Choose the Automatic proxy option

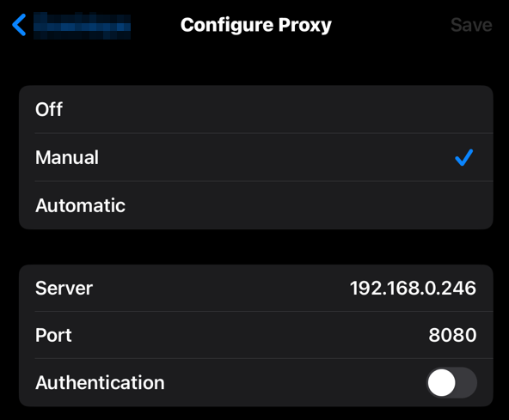256,205
